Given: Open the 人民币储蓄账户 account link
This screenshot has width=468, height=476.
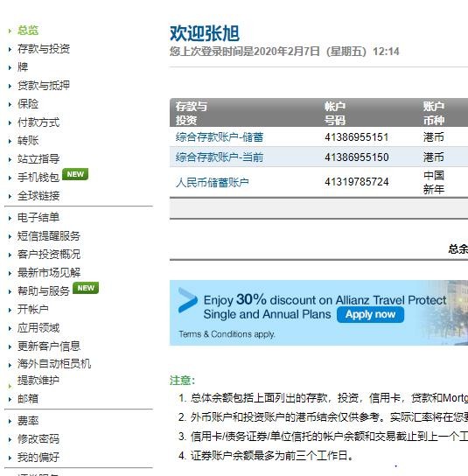Looking at the screenshot, I should click(213, 182).
